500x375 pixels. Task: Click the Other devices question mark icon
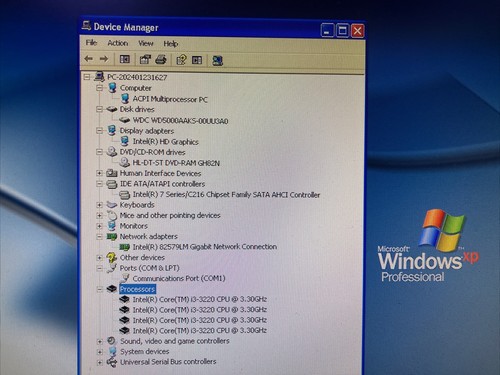pos(112,257)
